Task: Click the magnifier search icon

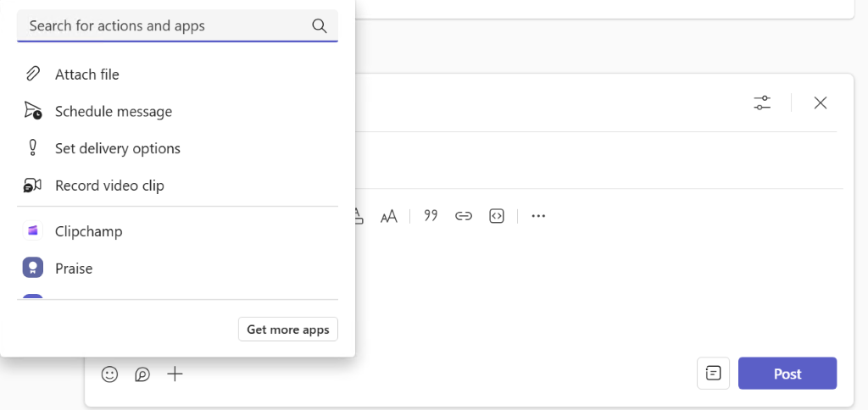Action: (x=320, y=25)
